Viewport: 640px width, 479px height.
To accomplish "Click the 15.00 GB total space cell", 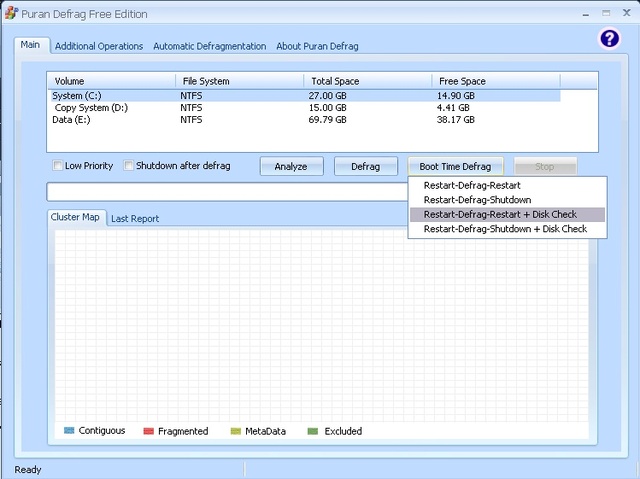I will [327, 108].
